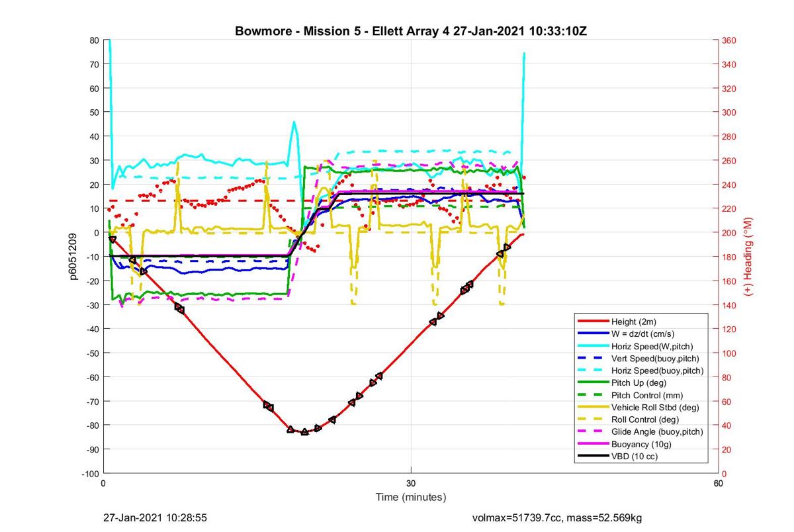This screenshot has width=794, height=532.
Task: Click the '-70' left axis tick label
Action: coord(92,401)
